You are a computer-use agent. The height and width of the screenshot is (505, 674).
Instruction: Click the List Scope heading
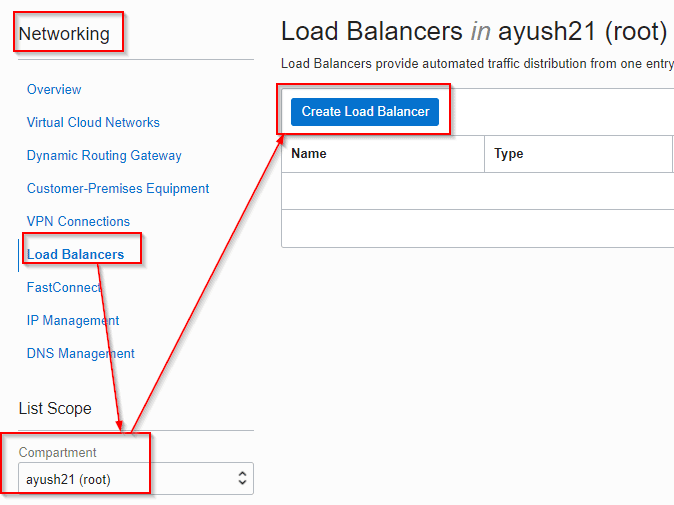tap(55, 408)
